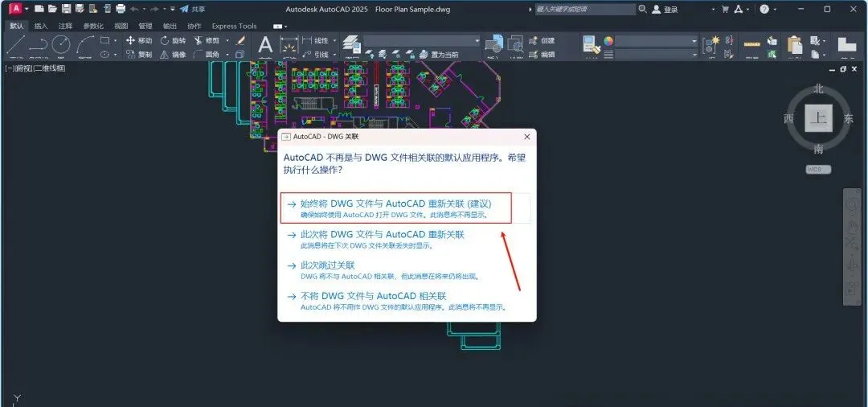This screenshot has width=868, height=407.
Task: Click the 上 top face of ViewCube
Action: (x=818, y=117)
